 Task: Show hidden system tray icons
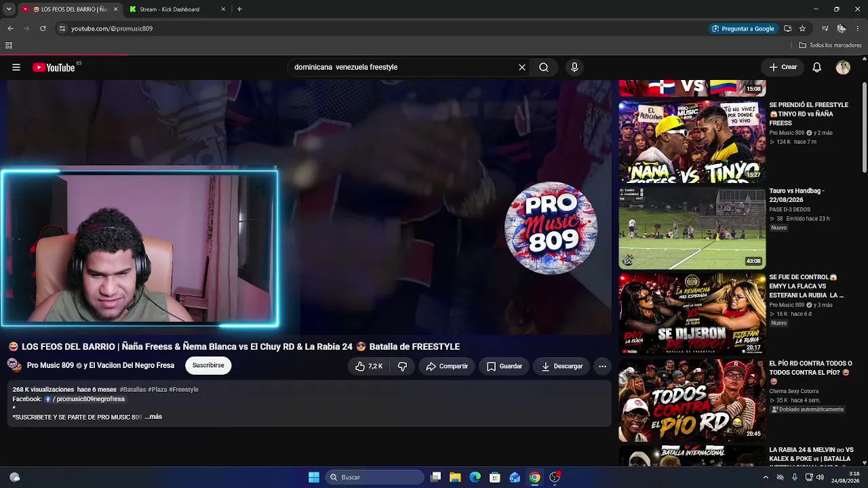pos(766,477)
